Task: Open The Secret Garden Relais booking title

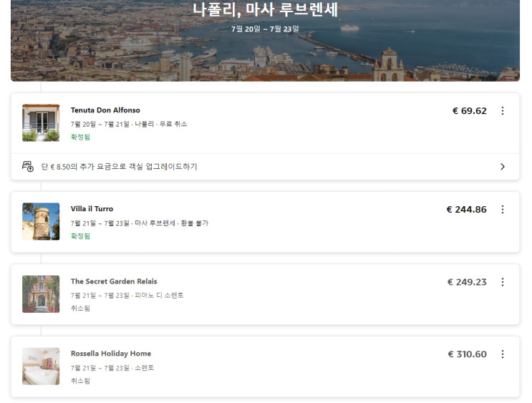Action: pos(114,281)
